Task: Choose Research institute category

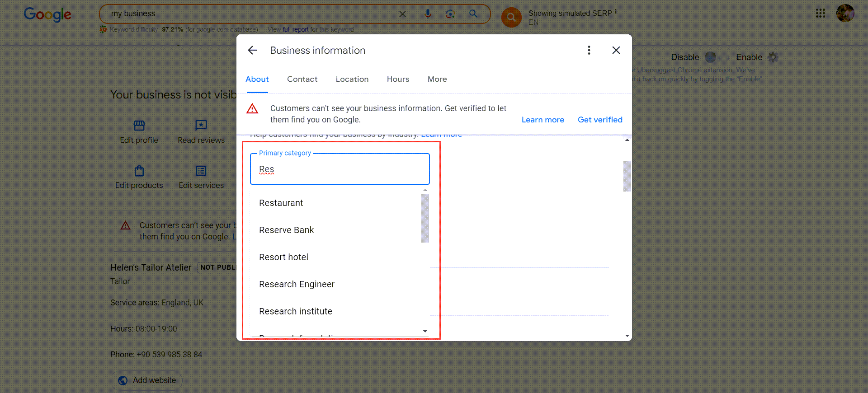Action: [x=335, y=311]
